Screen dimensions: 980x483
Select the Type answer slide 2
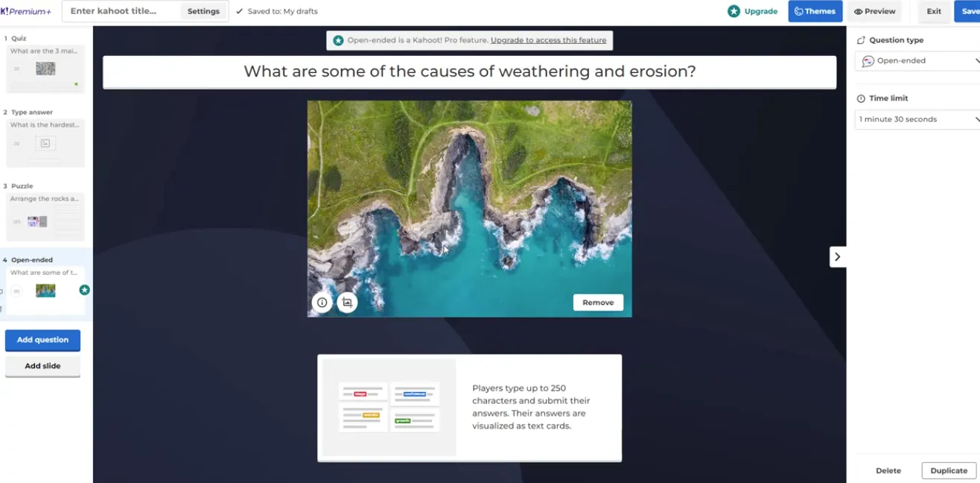click(x=45, y=142)
